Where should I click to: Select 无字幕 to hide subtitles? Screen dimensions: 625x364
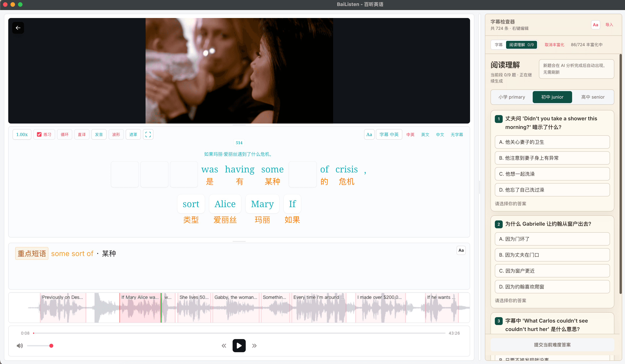(457, 135)
